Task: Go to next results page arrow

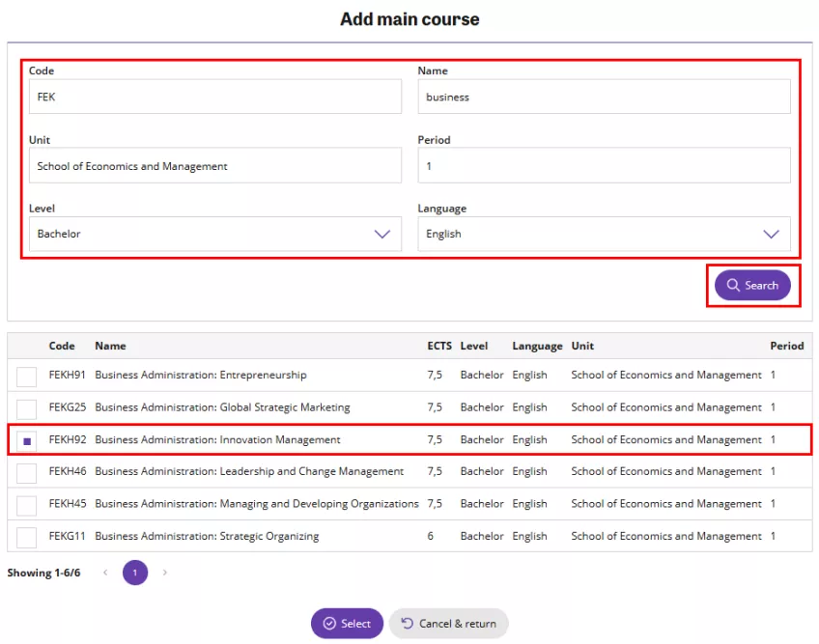Action: 165,574
